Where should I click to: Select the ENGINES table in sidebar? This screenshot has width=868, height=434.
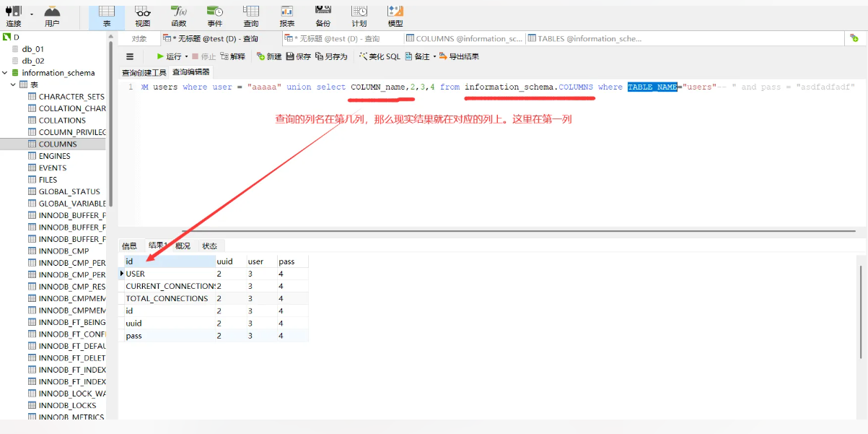54,156
